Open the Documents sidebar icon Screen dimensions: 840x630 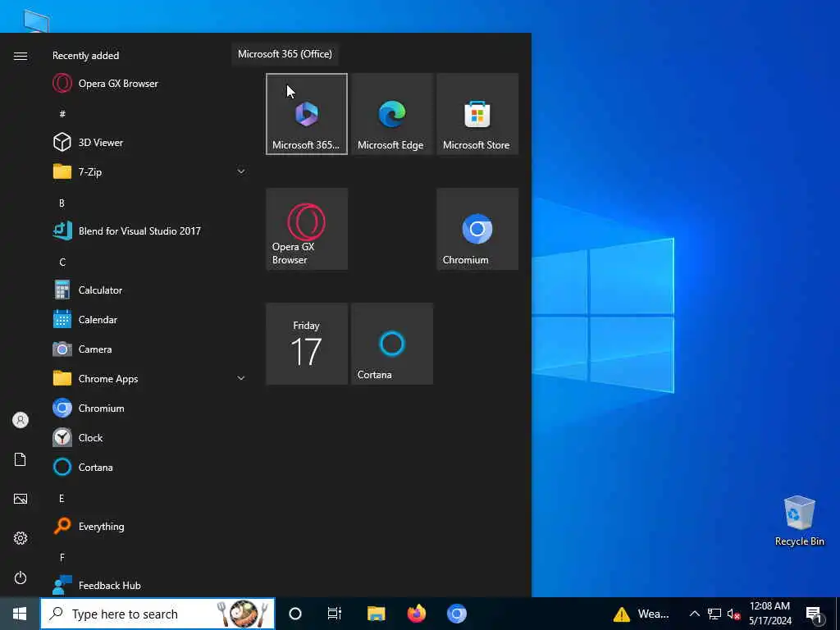point(21,459)
